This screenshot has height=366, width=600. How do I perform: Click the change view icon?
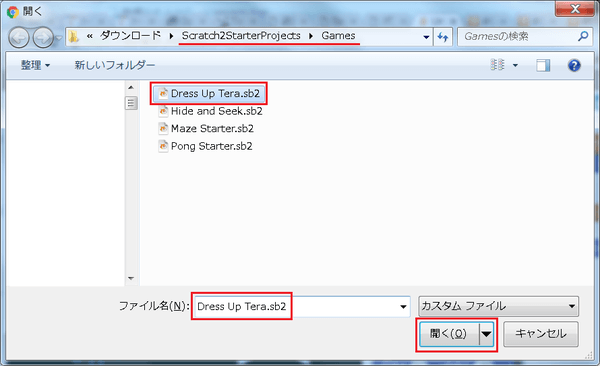coord(497,65)
